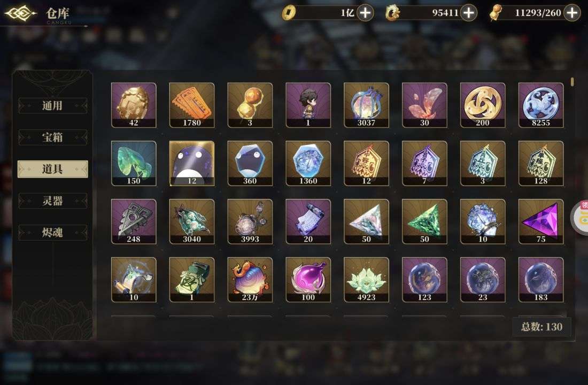588x385 pixels.
Task: Add stamina with plus beside 11293/260
Action: point(572,13)
